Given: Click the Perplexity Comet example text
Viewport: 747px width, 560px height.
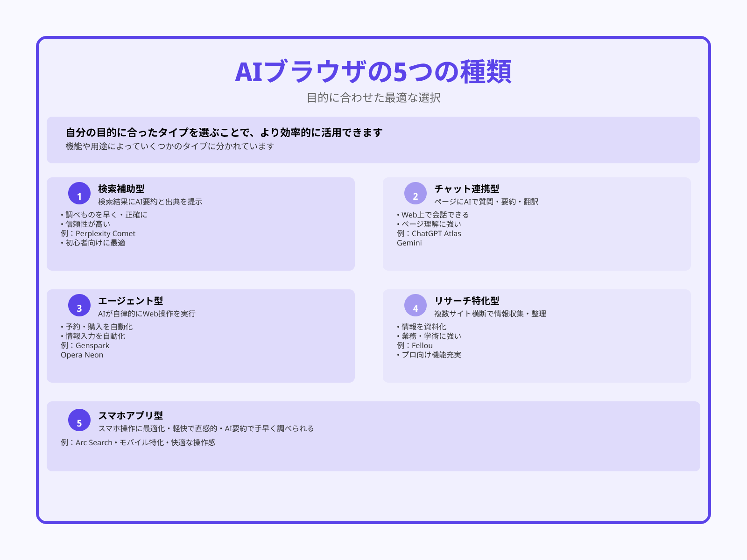Looking at the screenshot, I should (98, 233).
